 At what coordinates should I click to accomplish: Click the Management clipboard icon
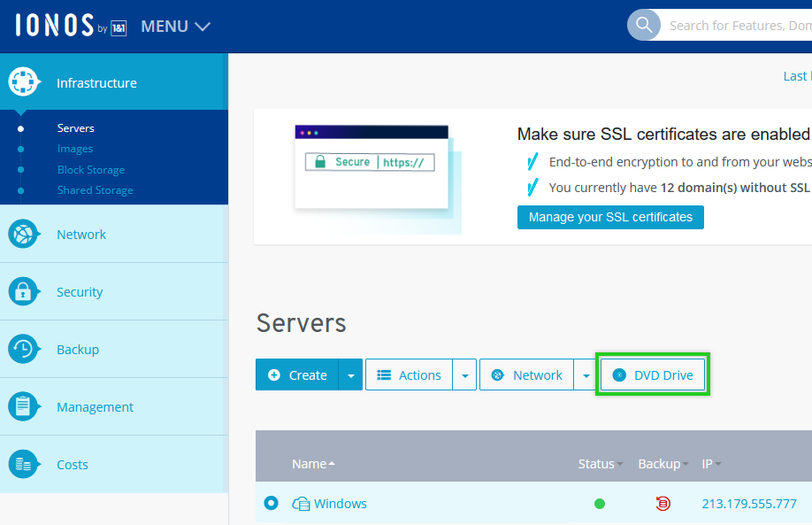pos(24,406)
